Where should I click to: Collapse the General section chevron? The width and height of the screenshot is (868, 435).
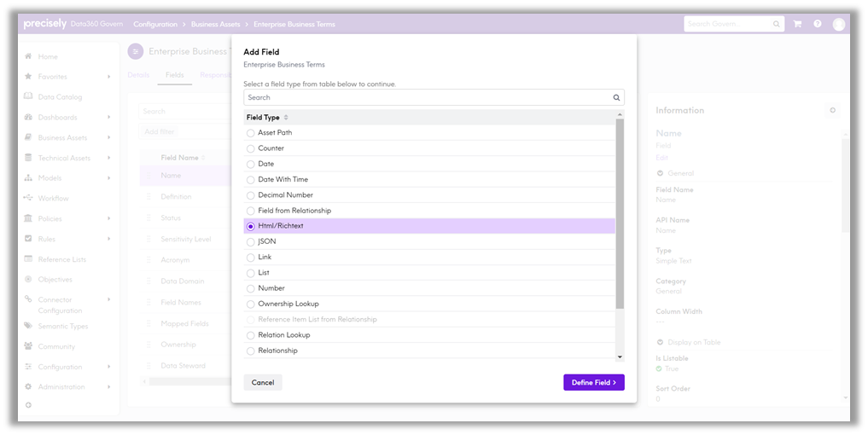[x=660, y=173]
